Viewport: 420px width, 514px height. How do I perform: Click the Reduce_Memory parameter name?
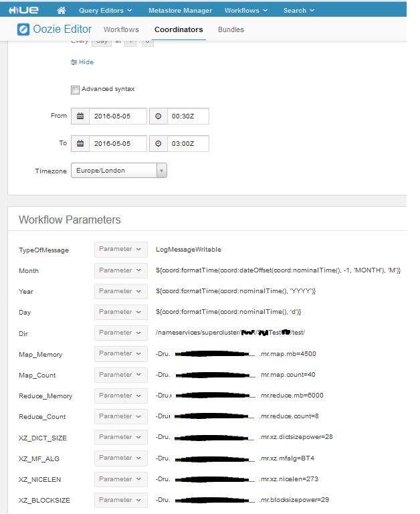coord(45,396)
